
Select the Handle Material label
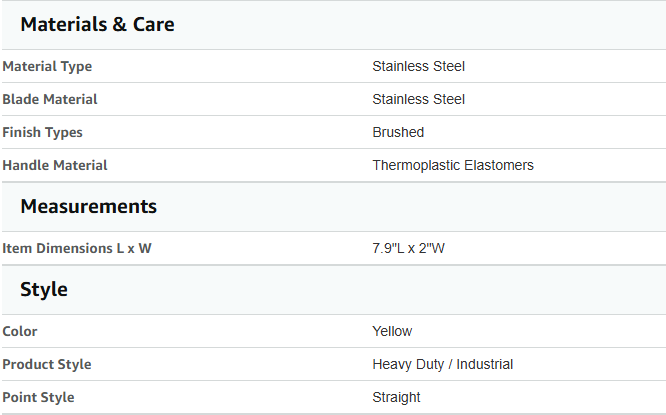[x=55, y=165]
